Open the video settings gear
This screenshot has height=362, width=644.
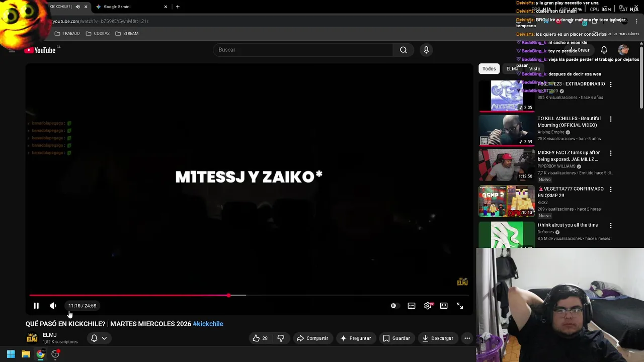pos(428,306)
